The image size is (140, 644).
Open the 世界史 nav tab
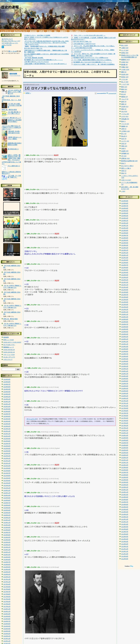(42, 31)
